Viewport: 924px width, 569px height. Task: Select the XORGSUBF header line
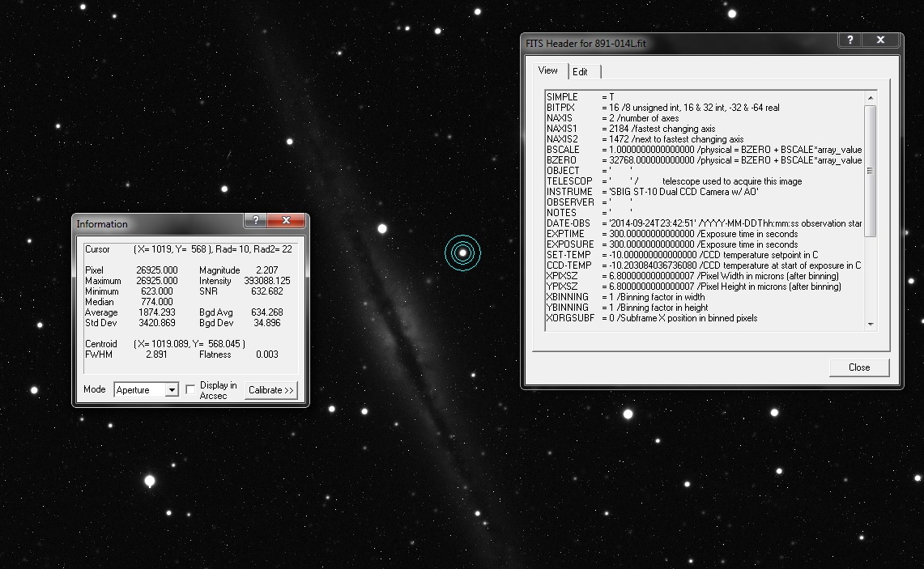pyautogui.click(x=653, y=318)
